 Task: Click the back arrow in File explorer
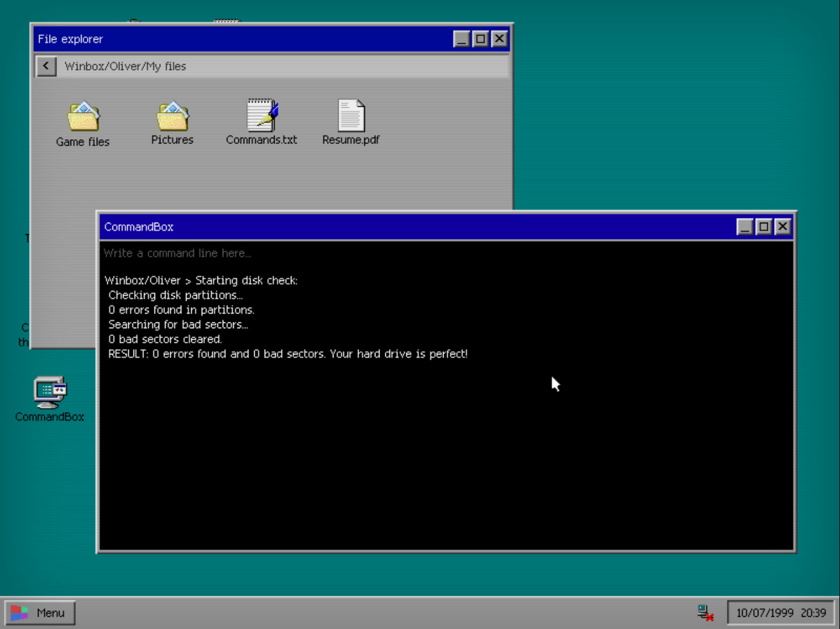[x=46, y=66]
